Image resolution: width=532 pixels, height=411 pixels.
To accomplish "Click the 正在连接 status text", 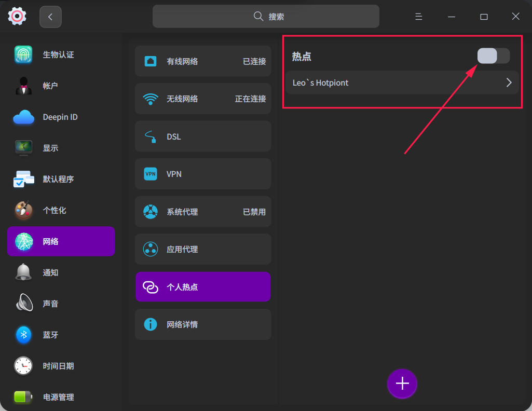I will coord(250,99).
